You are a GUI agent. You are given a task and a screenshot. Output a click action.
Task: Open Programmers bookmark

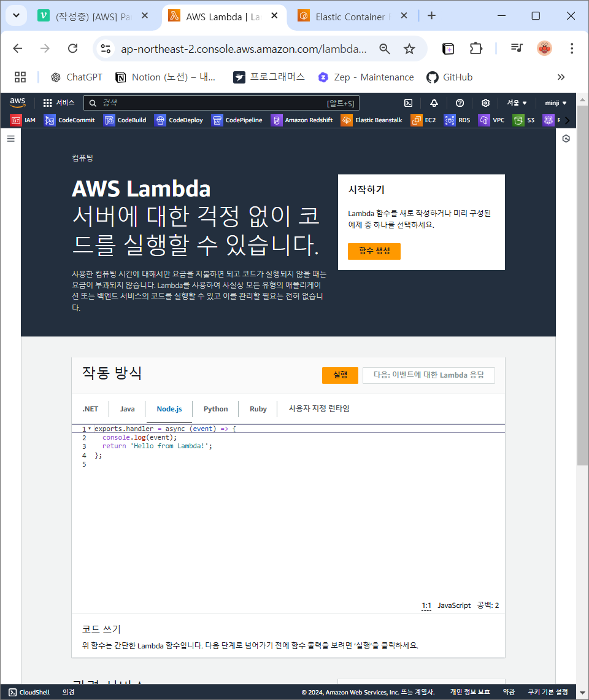click(269, 77)
